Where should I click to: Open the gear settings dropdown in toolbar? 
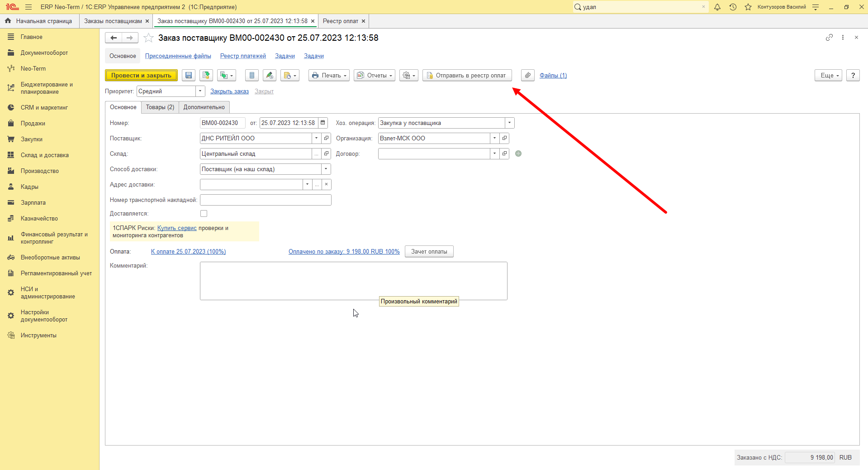(x=409, y=76)
